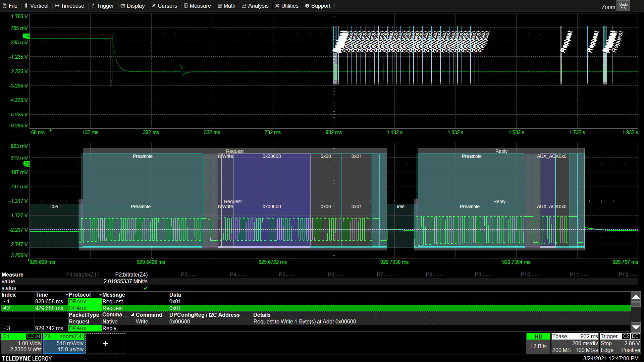This screenshot has width=644, height=362.
Task: Click the Tbase timebase settings box
Action: click(x=575, y=343)
